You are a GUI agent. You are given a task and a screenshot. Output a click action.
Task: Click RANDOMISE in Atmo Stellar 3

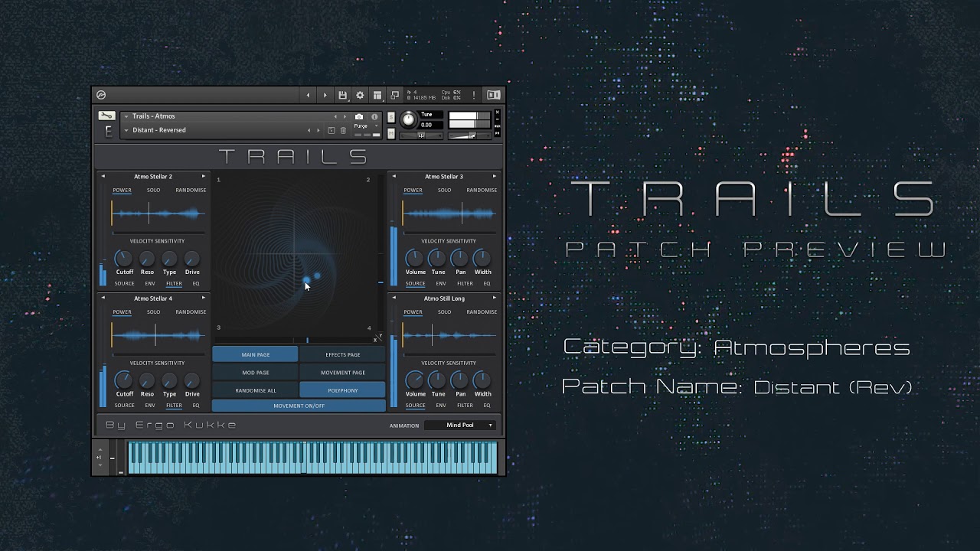482,190
